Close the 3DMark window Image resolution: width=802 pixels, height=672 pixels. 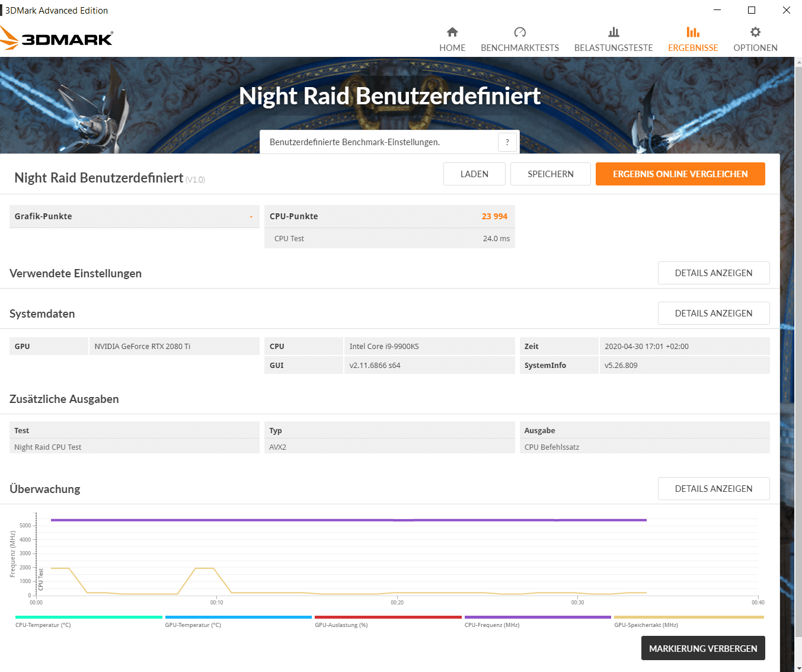[786, 10]
